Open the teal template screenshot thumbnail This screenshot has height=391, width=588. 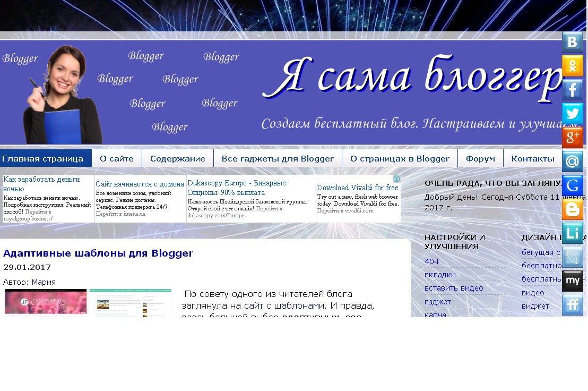click(x=130, y=303)
